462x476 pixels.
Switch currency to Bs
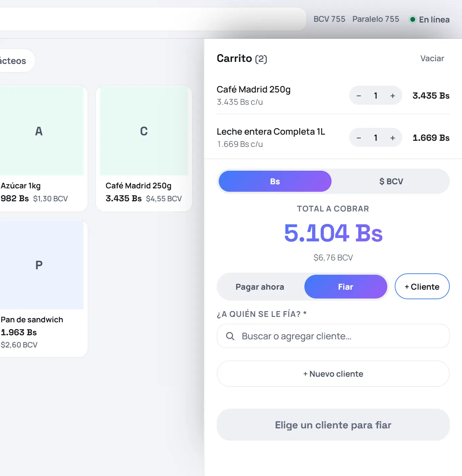pyautogui.click(x=275, y=181)
